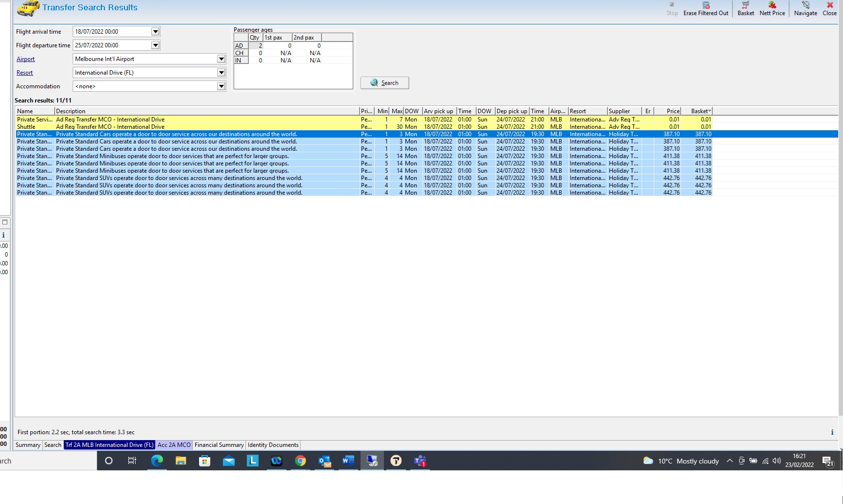Open Microsoft Word from the taskbar
Image resolution: width=843 pixels, height=504 pixels.
click(x=348, y=461)
